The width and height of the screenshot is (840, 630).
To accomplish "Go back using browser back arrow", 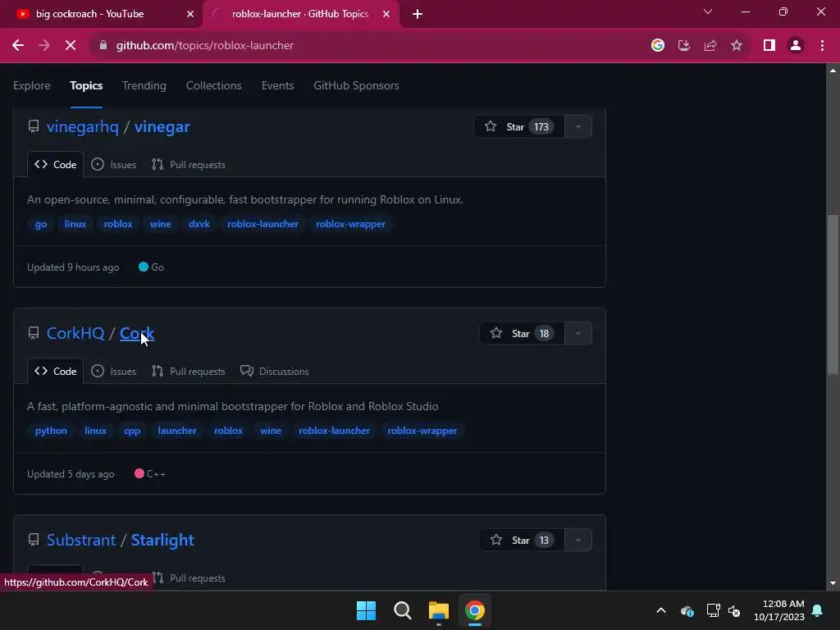I will 18,46.
